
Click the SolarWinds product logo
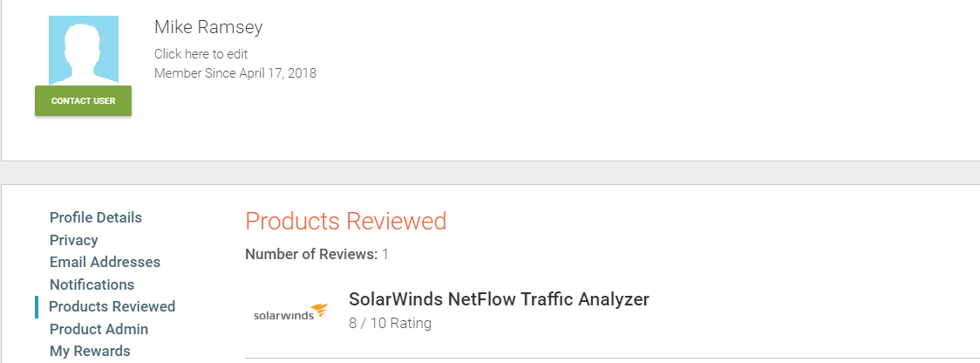(x=290, y=314)
